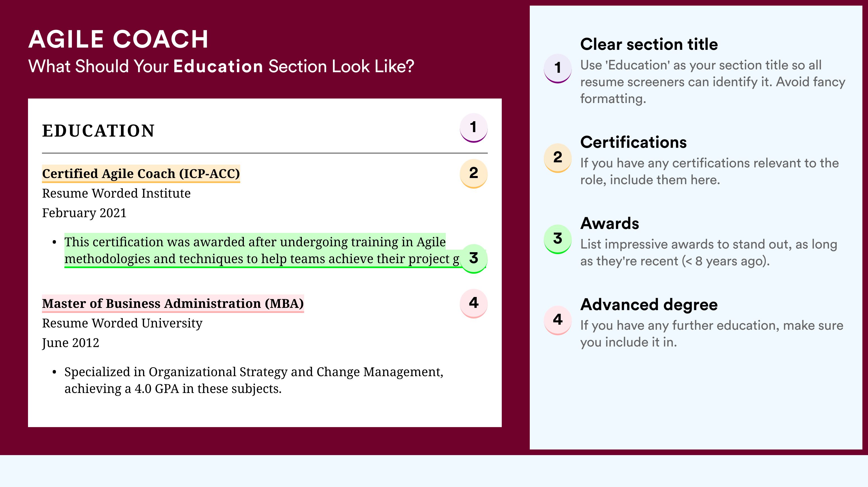868x487 pixels.
Task: Click the number 3 badge next to Awards
Action: (x=557, y=239)
